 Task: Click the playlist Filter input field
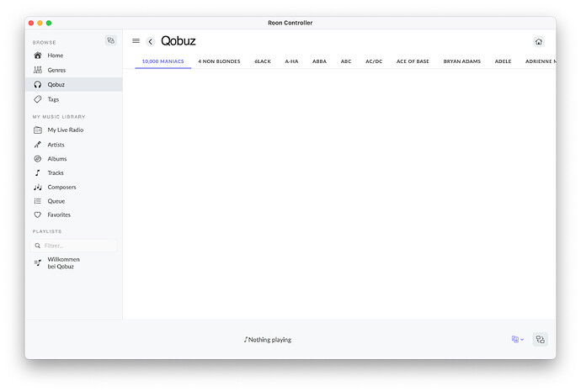pyautogui.click(x=76, y=246)
